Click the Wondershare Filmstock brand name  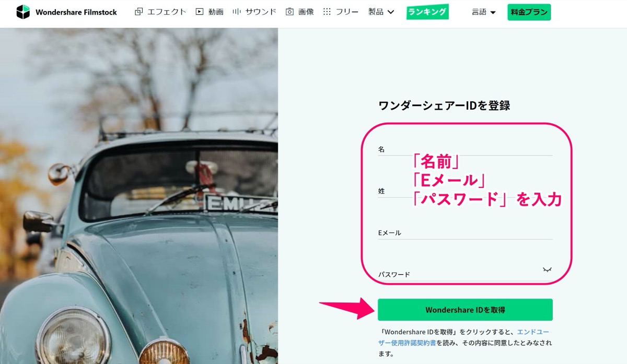pyautogui.click(x=76, y=12)
